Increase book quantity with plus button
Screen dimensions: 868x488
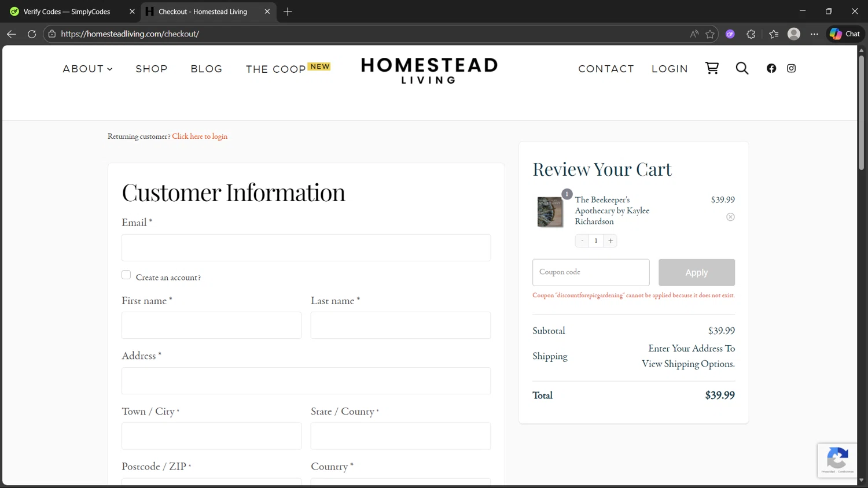coord(610,241)
